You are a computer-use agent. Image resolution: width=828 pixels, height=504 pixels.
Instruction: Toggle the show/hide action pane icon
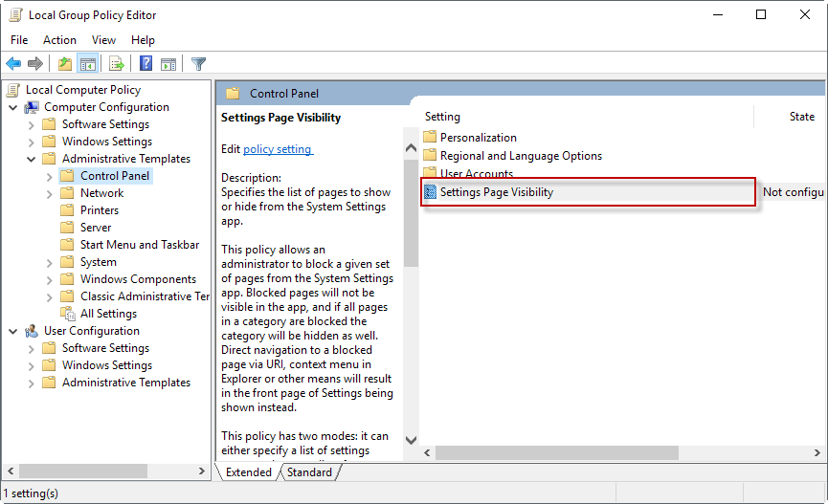point(168,64)
